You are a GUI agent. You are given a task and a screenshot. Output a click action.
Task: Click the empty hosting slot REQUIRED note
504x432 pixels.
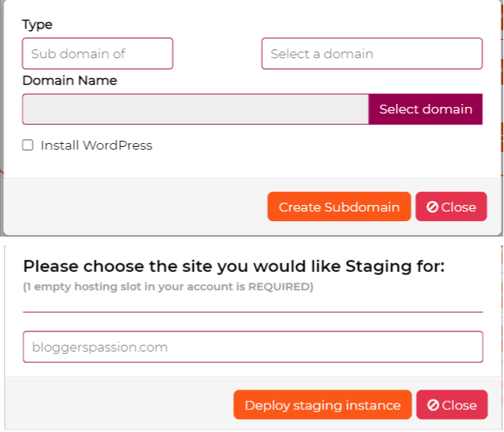click(x=168, y=287)
